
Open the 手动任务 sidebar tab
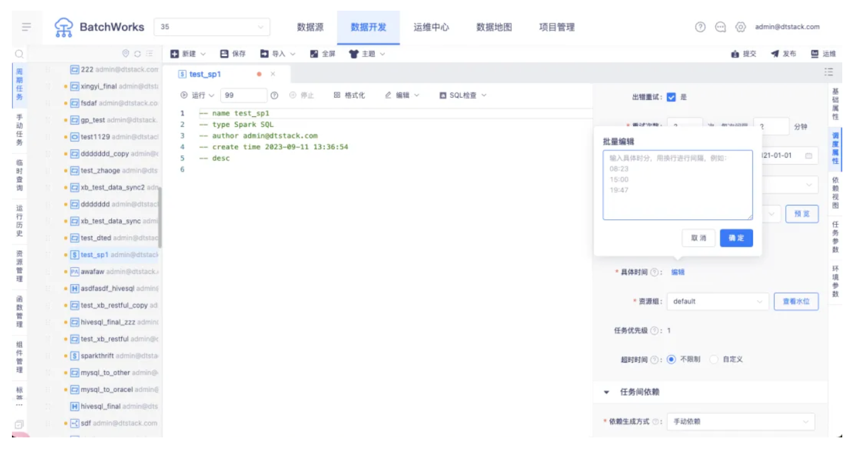pyautogui.click(x=19, y=130)
